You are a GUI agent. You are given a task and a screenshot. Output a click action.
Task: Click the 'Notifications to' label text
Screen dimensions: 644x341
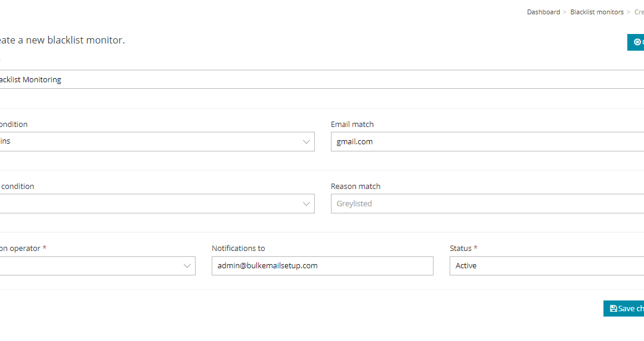point(238,249)
